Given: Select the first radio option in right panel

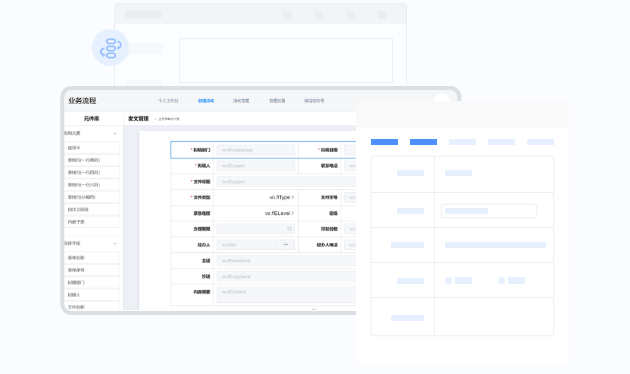Looking at the screenshot, I should (448, 280).
